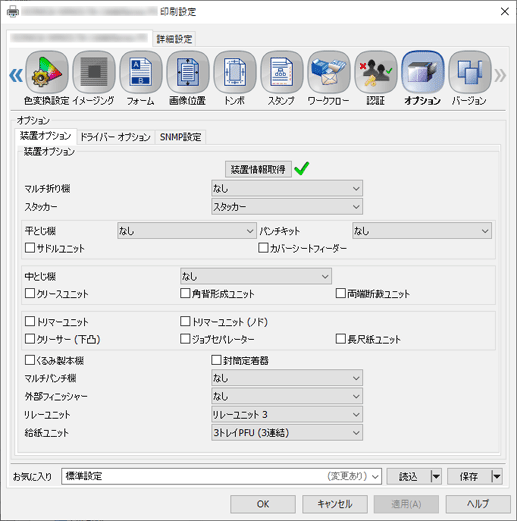
Task: Enable the 封筒定着器 checkbox
Action: [216, 360]
